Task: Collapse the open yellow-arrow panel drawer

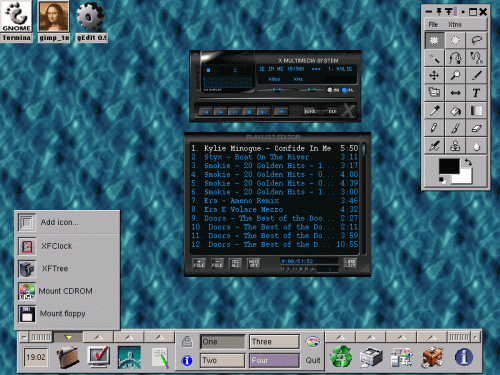Action: click(x=68, y=337)
